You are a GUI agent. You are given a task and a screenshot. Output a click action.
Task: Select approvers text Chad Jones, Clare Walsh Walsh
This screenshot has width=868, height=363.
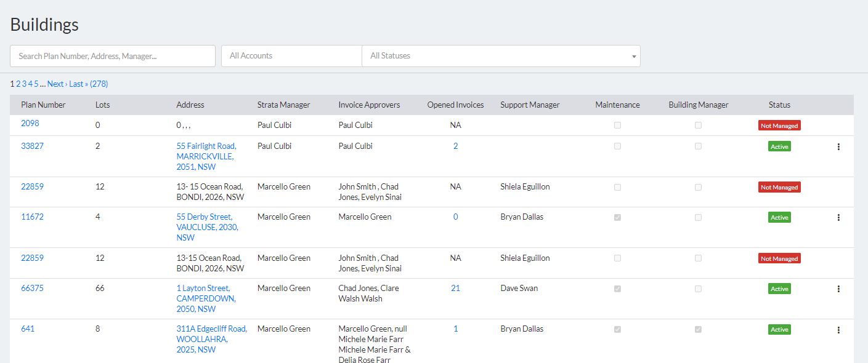(368, 293)
